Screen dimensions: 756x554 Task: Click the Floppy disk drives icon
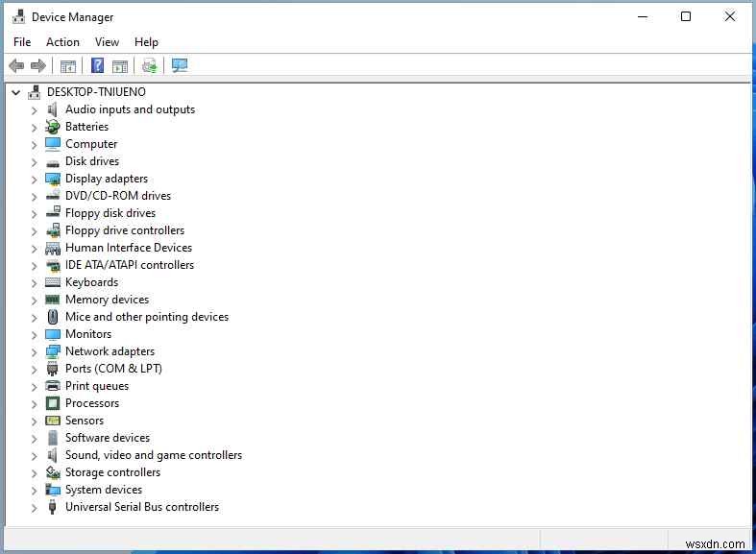[x=53, y=212]
